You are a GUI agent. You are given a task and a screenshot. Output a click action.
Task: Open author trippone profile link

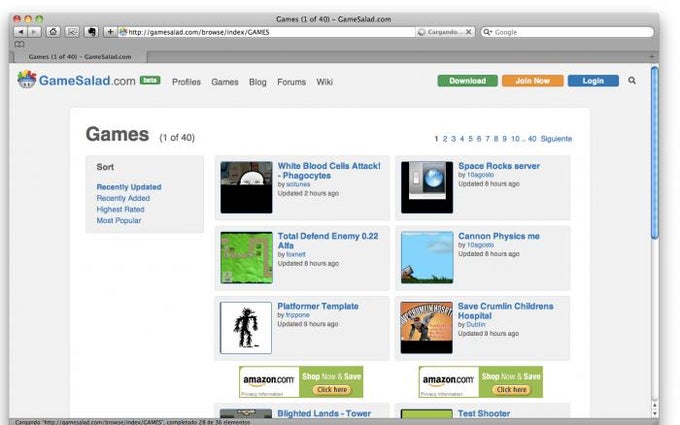[x=298, y=315]
